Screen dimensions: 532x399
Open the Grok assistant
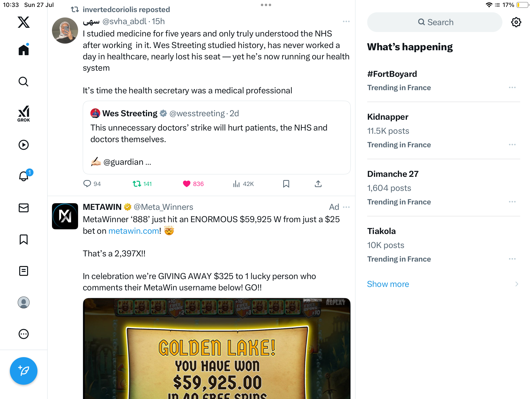click(24, 114)
